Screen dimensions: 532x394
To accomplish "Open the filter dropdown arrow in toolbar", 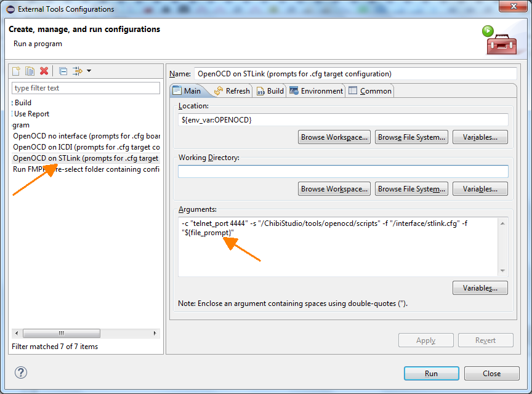I will tap(89, 71).
